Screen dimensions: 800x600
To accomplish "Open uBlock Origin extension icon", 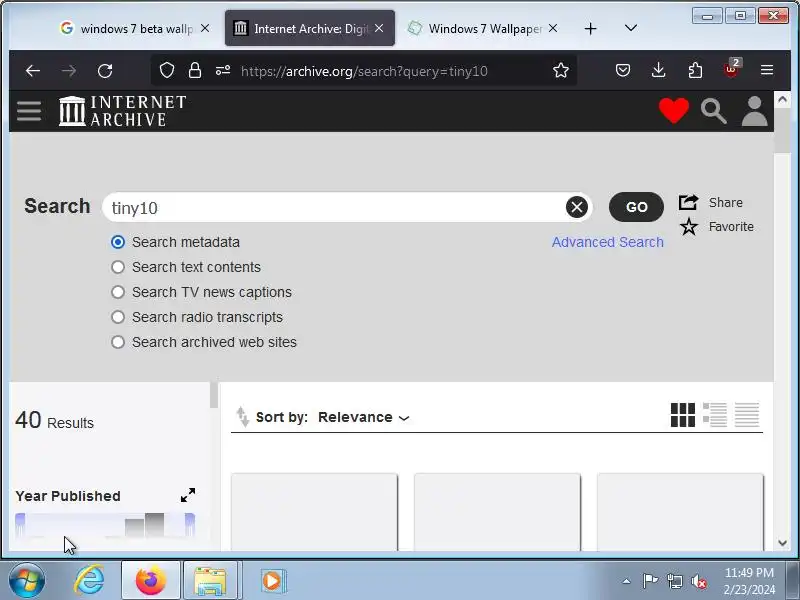I will [x=732, y=69].
